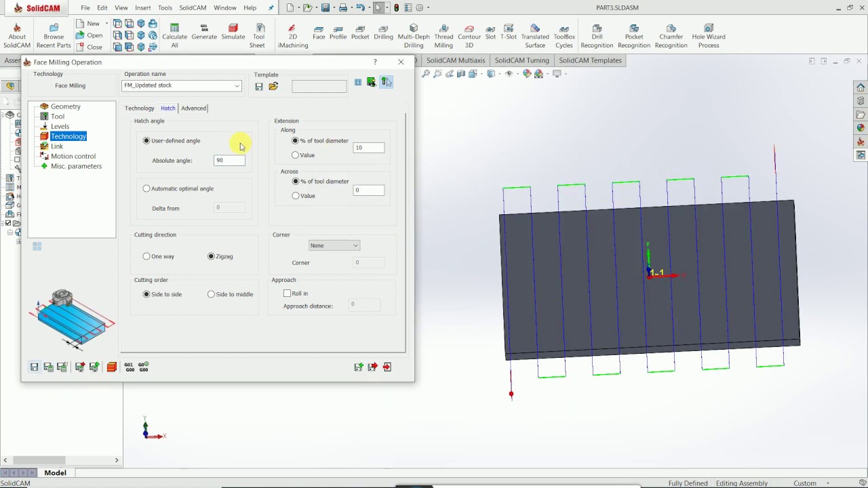Viewport: 868px width, 488px height.
Task: Click Along percent of tool diameter field
Action: coord(369,147)
